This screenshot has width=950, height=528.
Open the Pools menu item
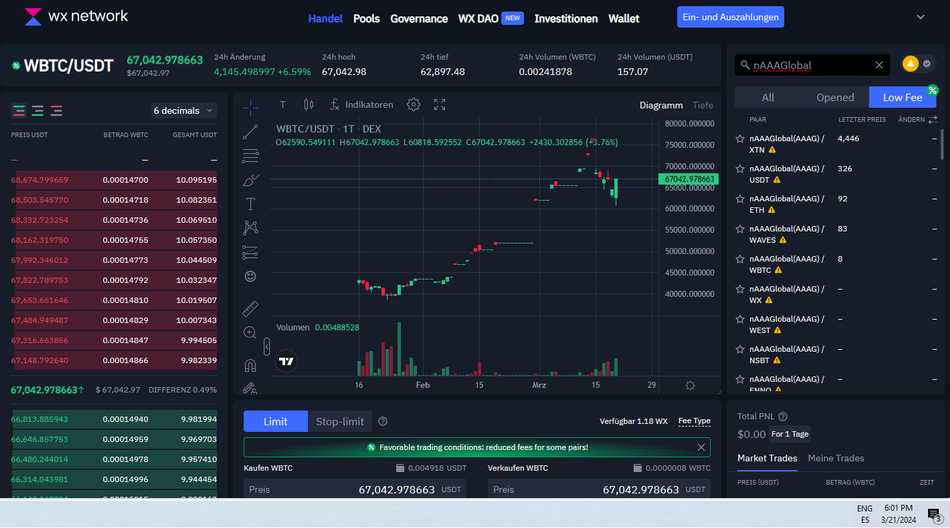[366, 18]
